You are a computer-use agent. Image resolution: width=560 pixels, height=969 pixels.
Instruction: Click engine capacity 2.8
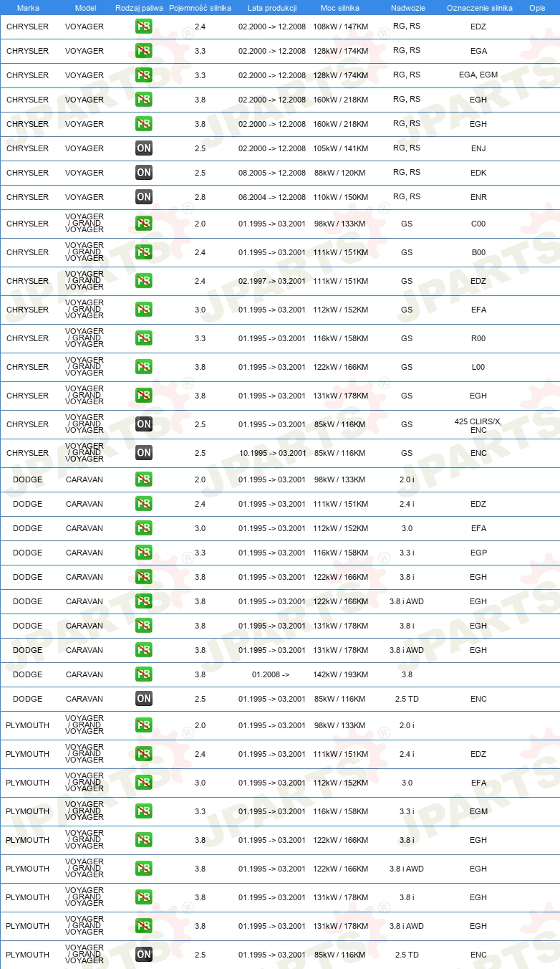(200, 197)
